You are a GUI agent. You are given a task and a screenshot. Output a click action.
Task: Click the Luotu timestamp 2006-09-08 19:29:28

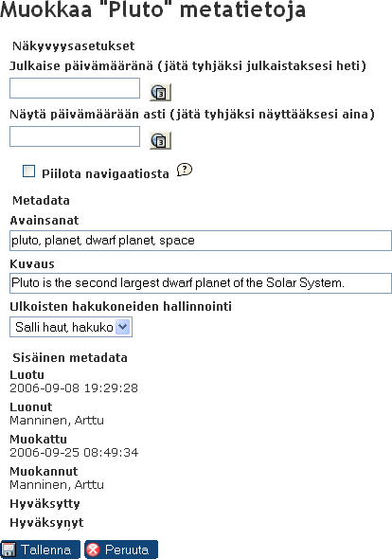[74, 388]
